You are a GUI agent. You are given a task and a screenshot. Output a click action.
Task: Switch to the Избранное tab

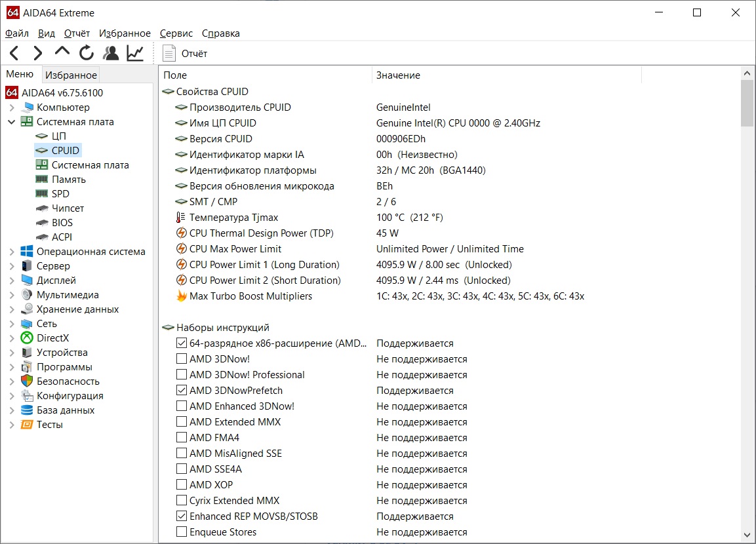pos(71,75)
